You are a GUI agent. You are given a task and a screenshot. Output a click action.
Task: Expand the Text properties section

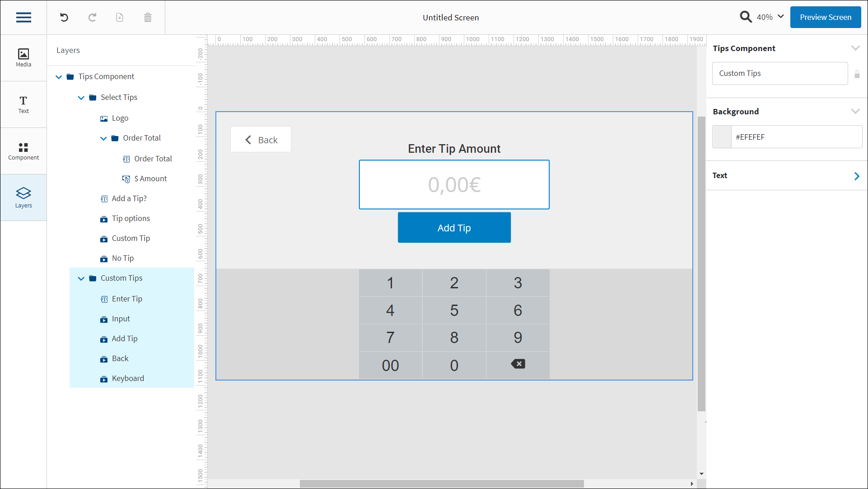tap(856, 176)
